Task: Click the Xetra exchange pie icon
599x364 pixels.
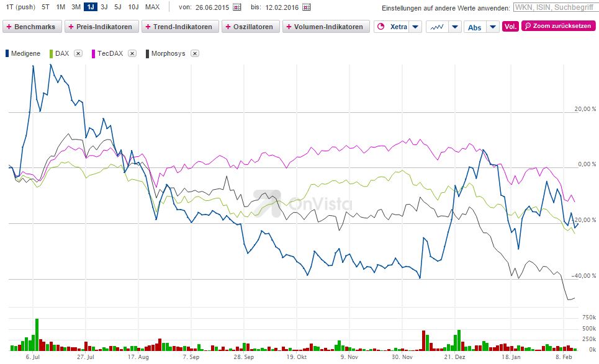Action: click(381, 27)
